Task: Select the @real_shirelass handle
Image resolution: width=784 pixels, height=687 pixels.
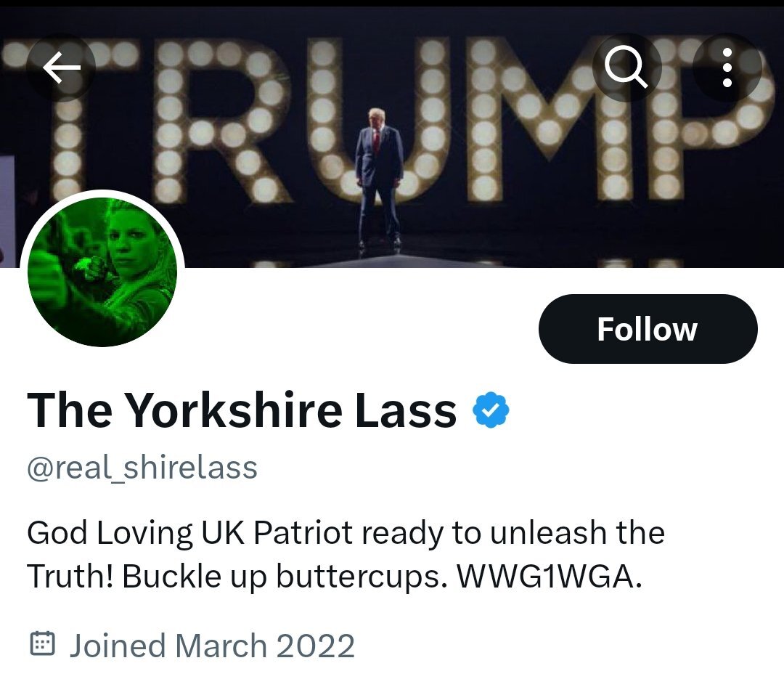Action: pos(142,468)
